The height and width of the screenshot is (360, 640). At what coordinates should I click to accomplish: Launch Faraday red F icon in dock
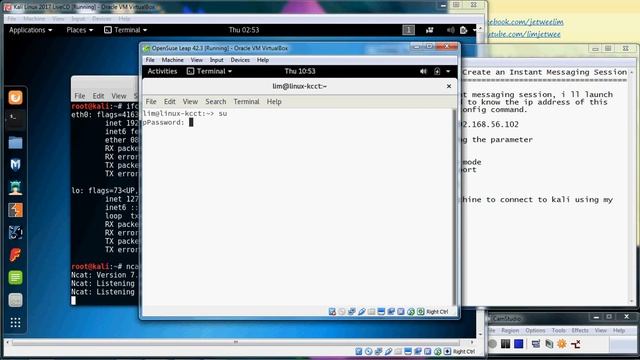[16, 255]
